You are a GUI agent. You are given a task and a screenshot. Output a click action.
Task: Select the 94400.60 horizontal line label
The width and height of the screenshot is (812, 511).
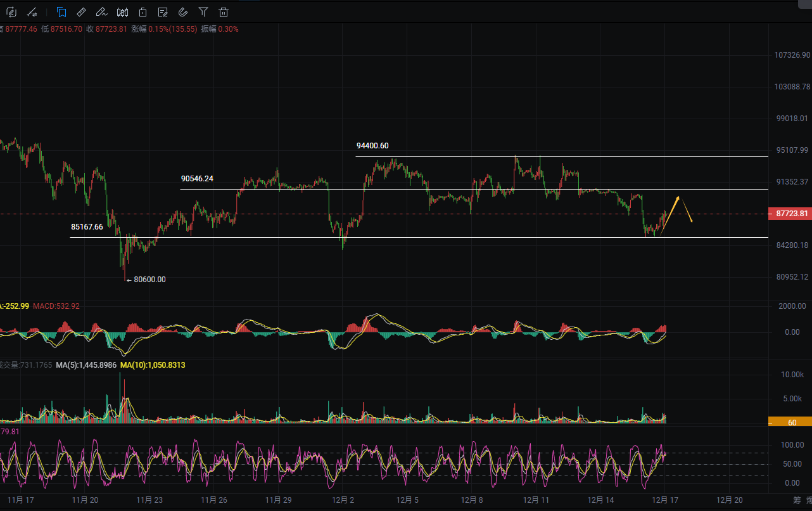(x=372, y=146)
